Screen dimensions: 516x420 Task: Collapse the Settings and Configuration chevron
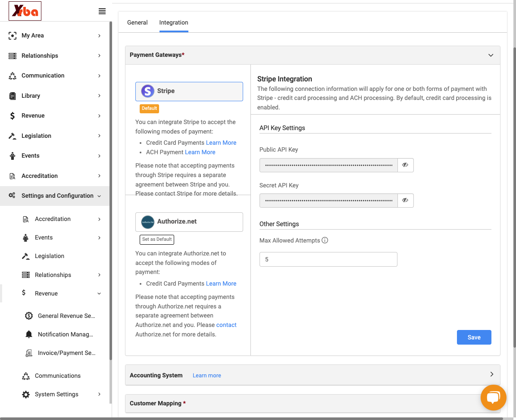(99, 196)
